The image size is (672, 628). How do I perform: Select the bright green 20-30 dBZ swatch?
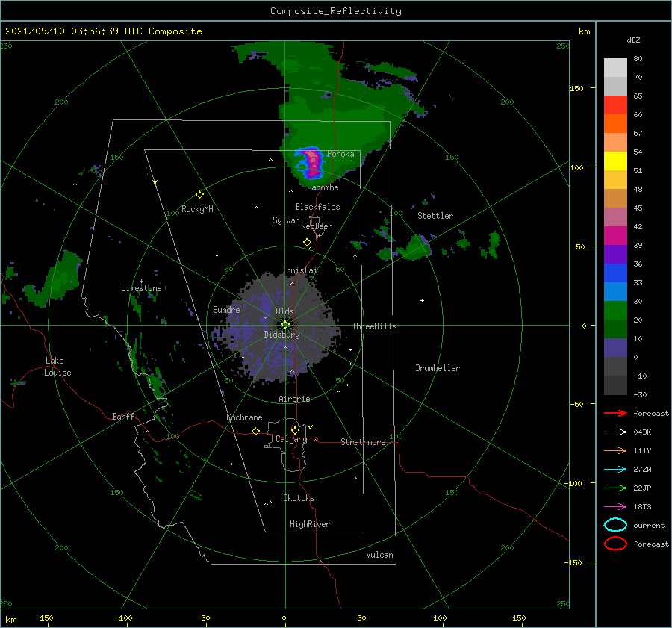pos(615,311)
